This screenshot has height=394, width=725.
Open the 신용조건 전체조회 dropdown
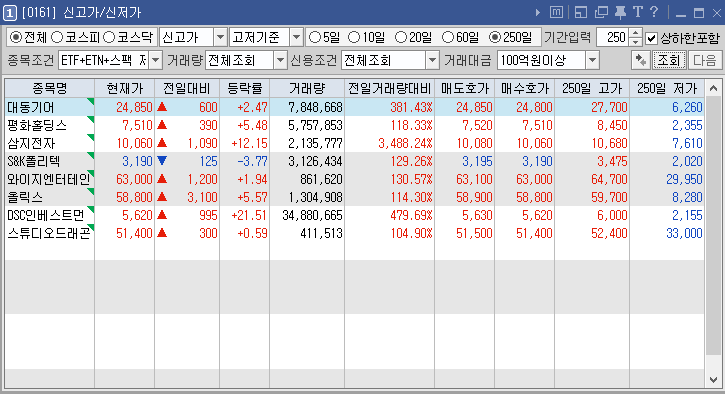[432, 60]
